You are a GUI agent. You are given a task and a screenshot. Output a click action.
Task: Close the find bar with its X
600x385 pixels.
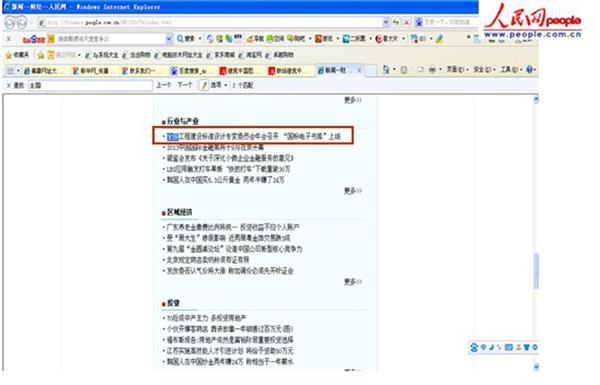pyautogui.click(x=8, y=85)
